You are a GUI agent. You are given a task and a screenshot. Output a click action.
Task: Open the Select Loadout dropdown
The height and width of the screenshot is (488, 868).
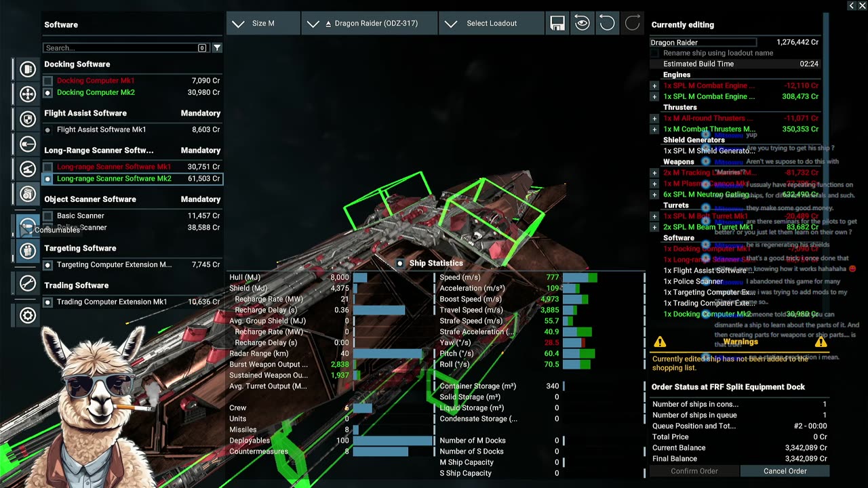click(492, 23)
